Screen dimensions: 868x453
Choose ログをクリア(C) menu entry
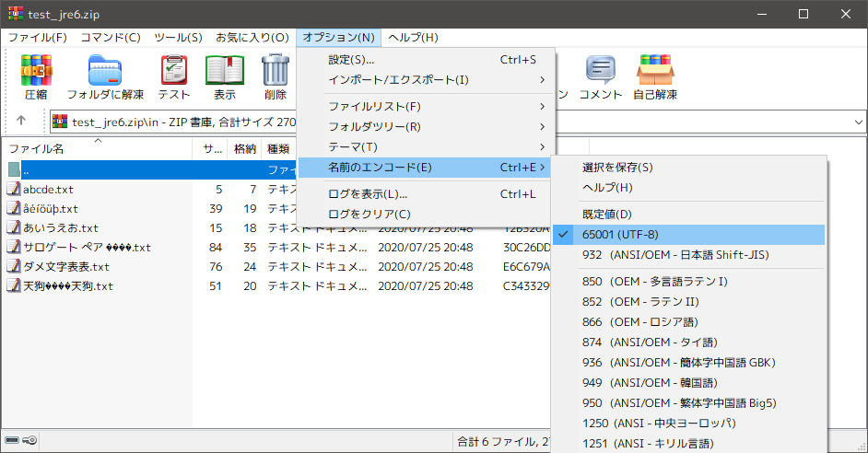click(x=425, y=214)
